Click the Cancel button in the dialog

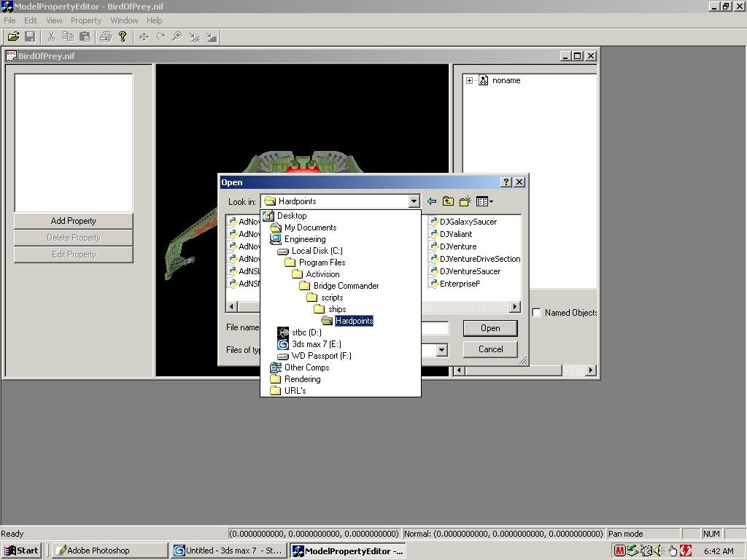[x=490, y=349]
